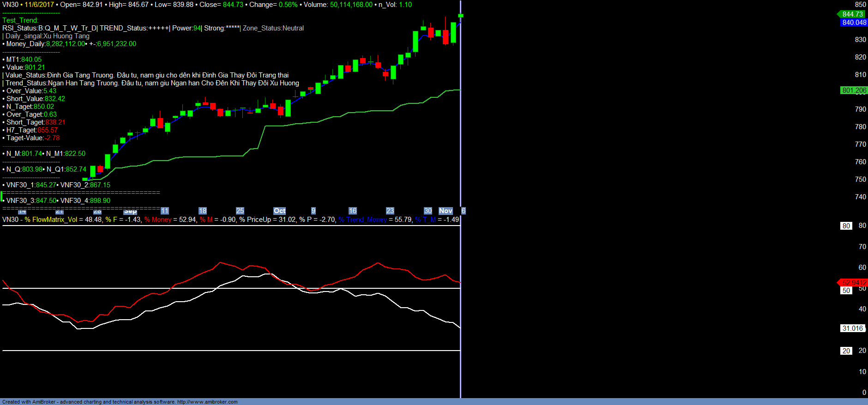Click the yellow % FlowMatrix_Vol indicator title
868x405 pixels.
tap(51, 220)
